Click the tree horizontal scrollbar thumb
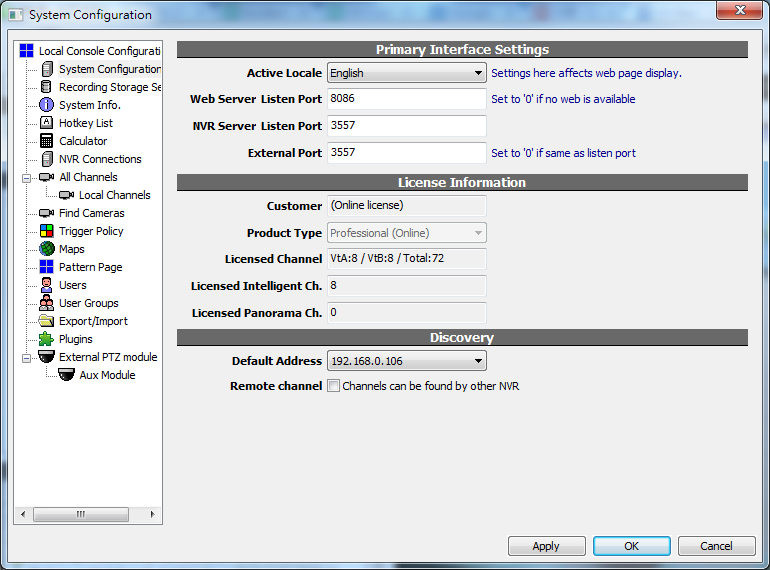Image resolution: width=770 pixels, height=570 pixels. coord(81,514)
